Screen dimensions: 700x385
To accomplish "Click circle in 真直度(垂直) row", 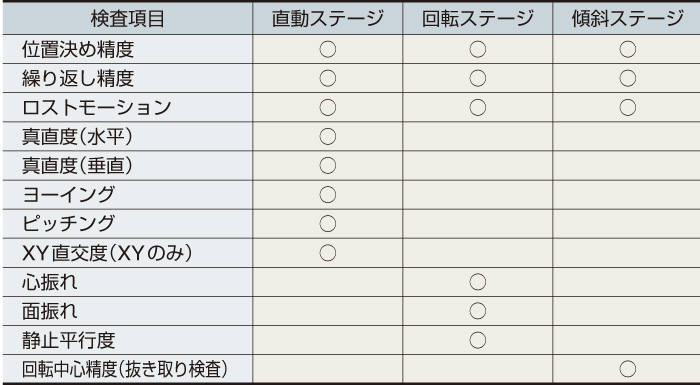I will [x=328, y=165].
